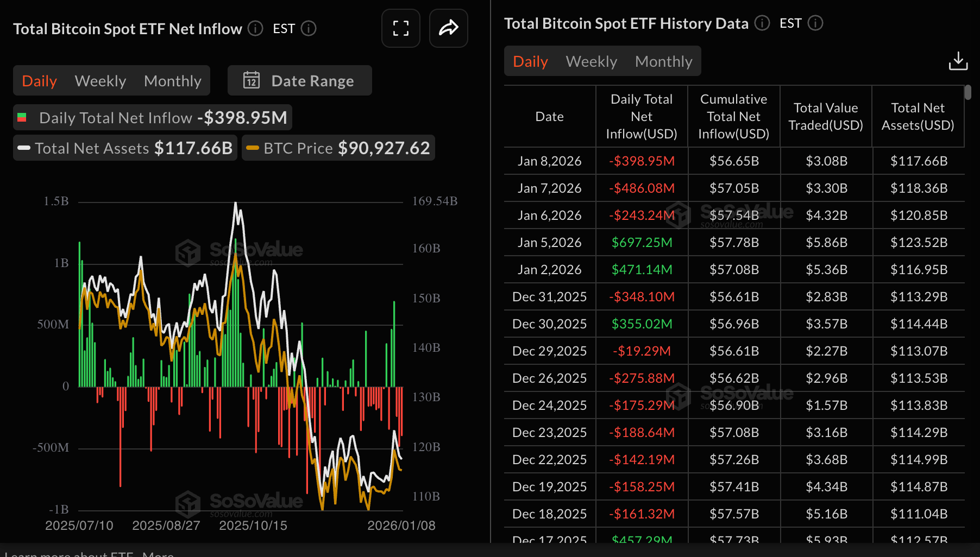The width and height of the screenshot is (980, 557).
Task: Click the calendar icon in Date Range button
Action: click(x=251, y=80)
